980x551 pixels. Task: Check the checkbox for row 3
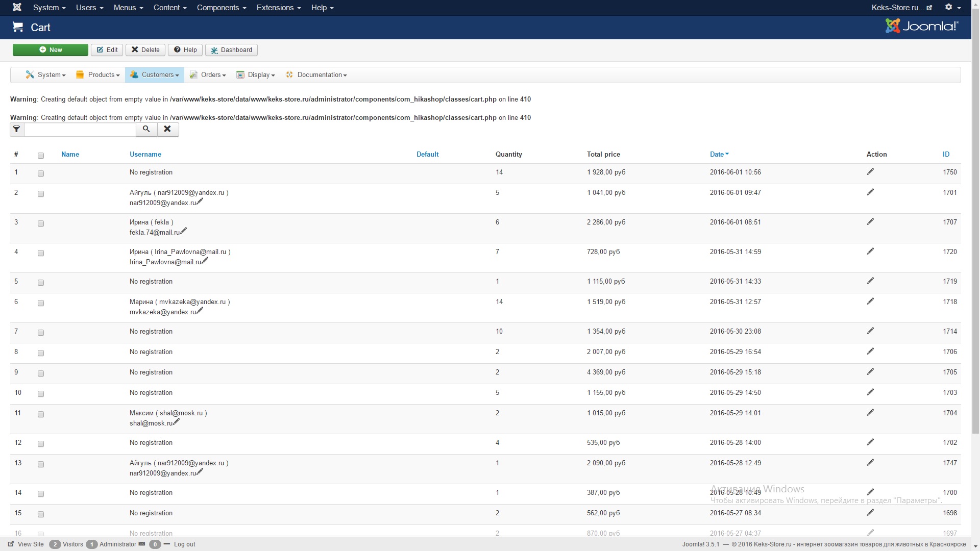[x=41, y=223]
